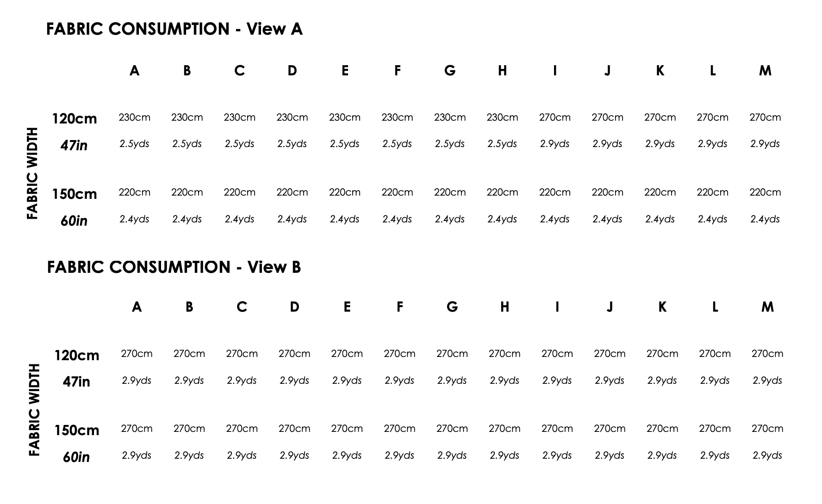Click size D 220cm value in View A
Viewport: 822px width, 504px height.
click(x=292, y=192)
